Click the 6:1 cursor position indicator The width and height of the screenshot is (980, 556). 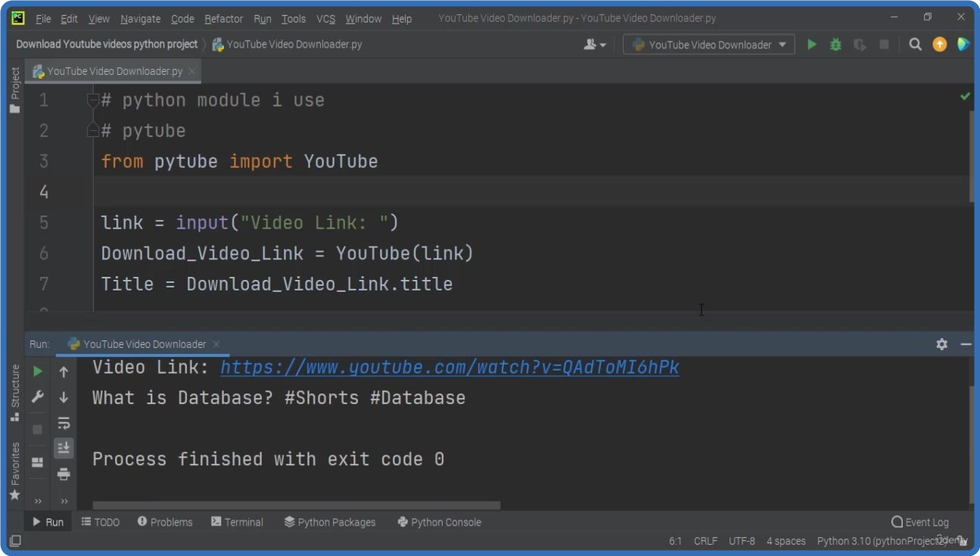(675, 541)
